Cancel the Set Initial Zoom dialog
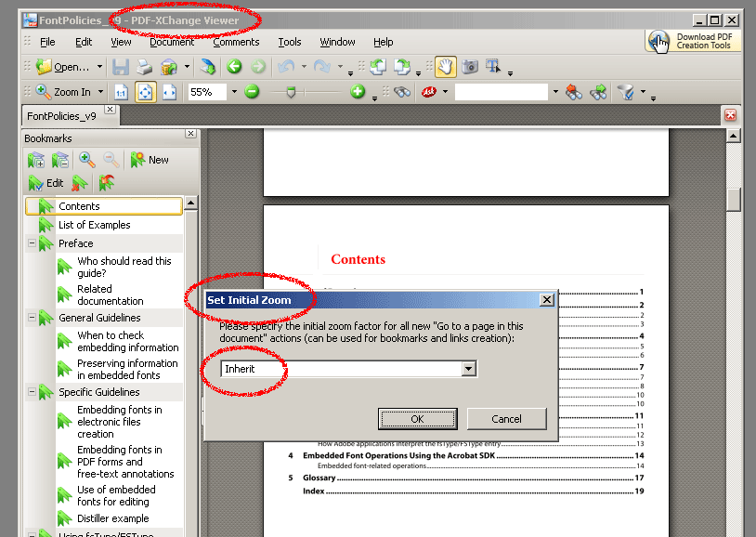Image resolution: width=756 pixels, height=537 pixels. (507, 419)
